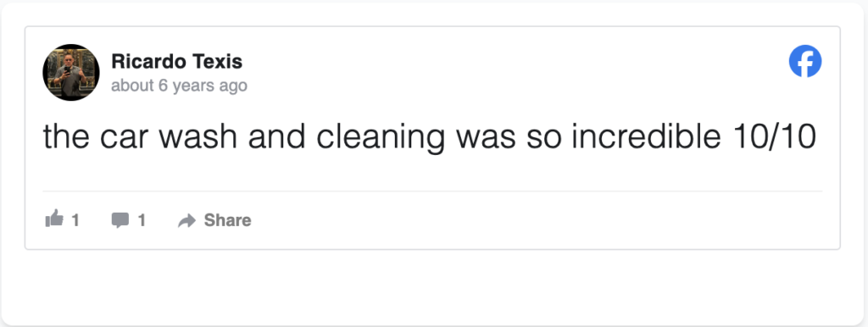
Task: Select the Share text label
Action: click(227, 220)
